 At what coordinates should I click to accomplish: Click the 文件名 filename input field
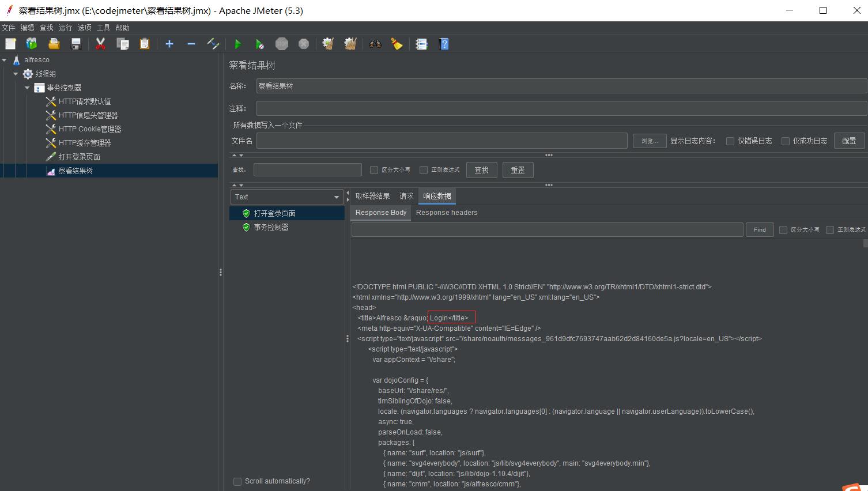point(441,141)
